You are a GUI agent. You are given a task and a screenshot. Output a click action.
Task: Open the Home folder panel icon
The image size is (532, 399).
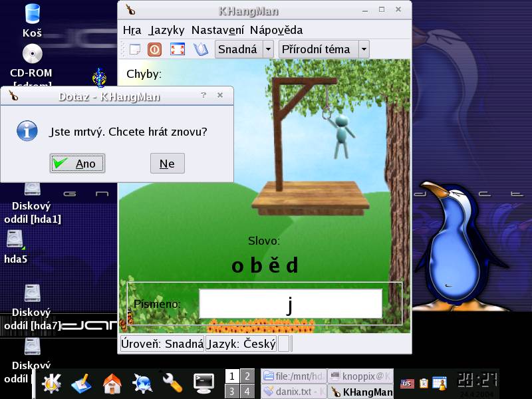112,384
